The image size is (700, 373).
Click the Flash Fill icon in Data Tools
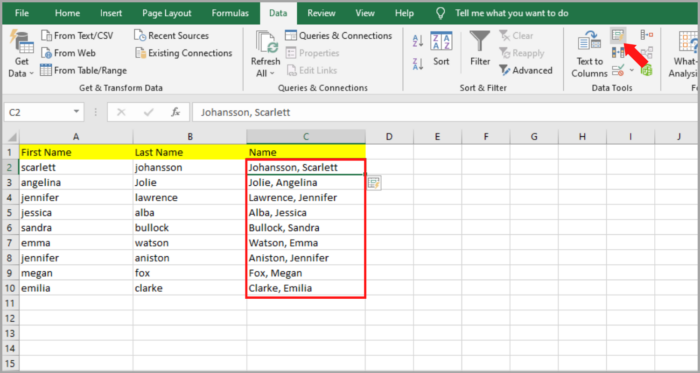point(618,35)
